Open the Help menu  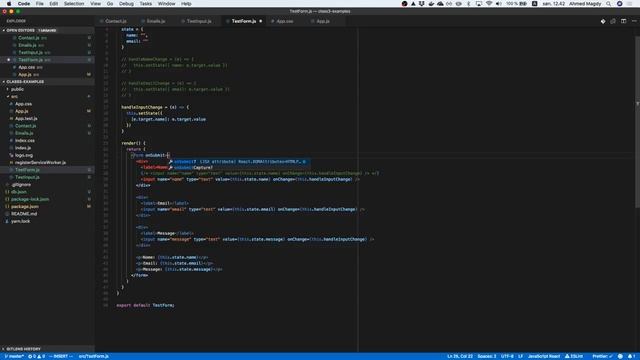tap(186, 4)
